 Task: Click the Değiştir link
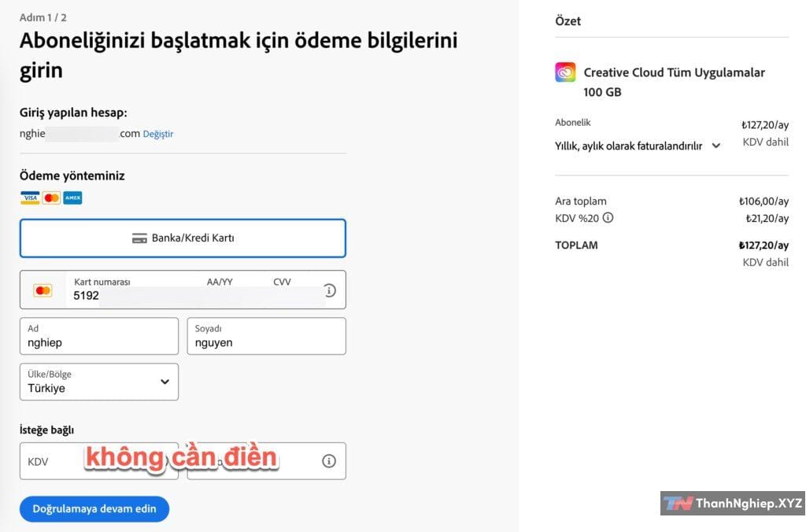[x=157, y=134]
